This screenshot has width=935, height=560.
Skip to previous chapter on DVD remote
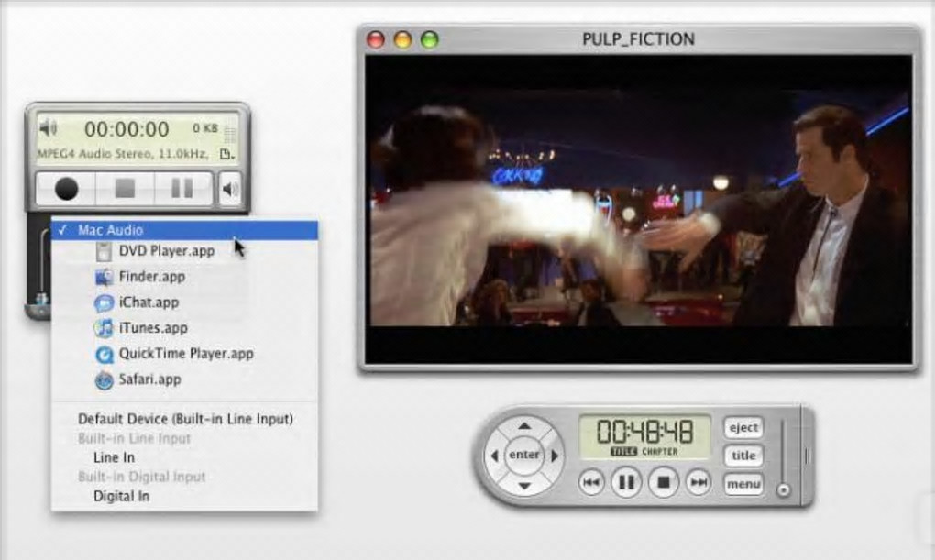click(591, 482)
